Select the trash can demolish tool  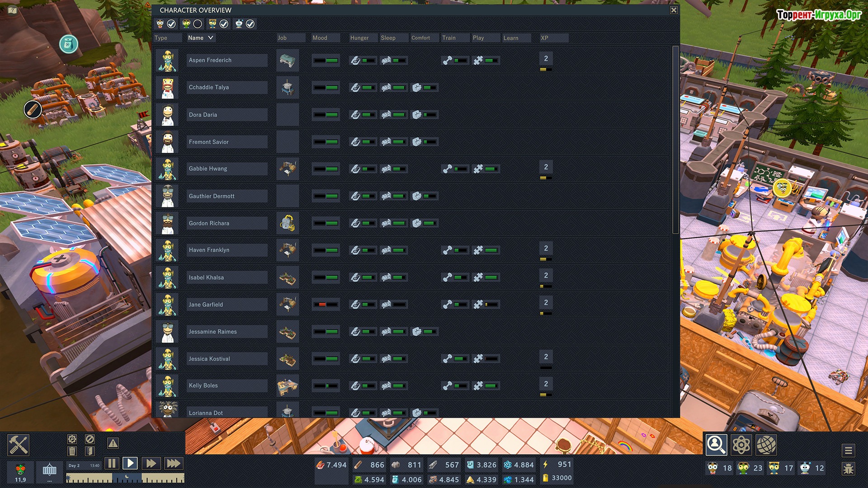click(x=72, y=451)
